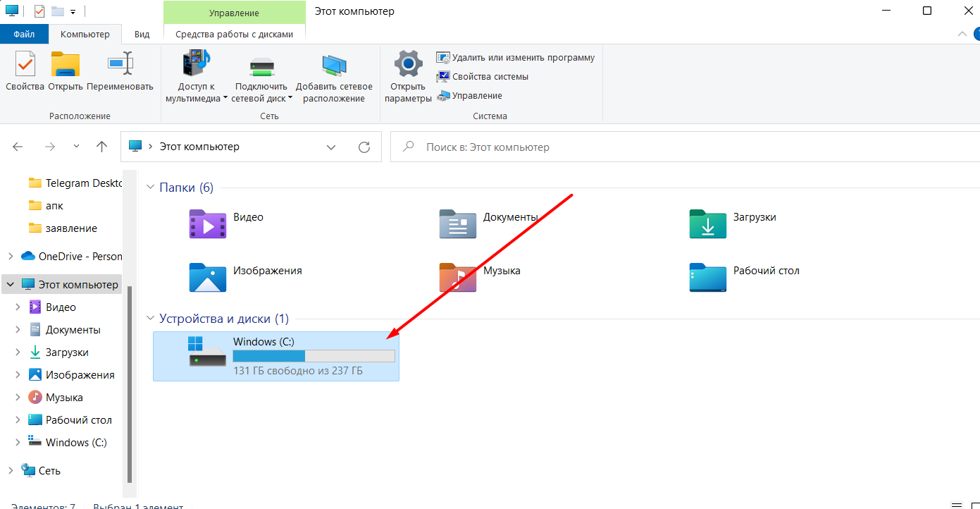This screenshot has width=980, height=509.
Task: Expand Документы in the navigation tree
Action: [18, 330]
